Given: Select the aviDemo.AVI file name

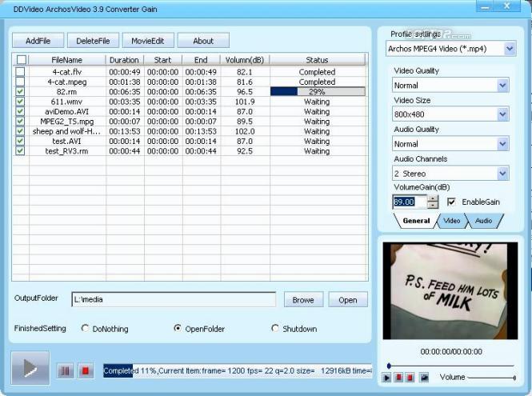Looking at the screenshot, I should pyautogui.click(x=66, y=111).
